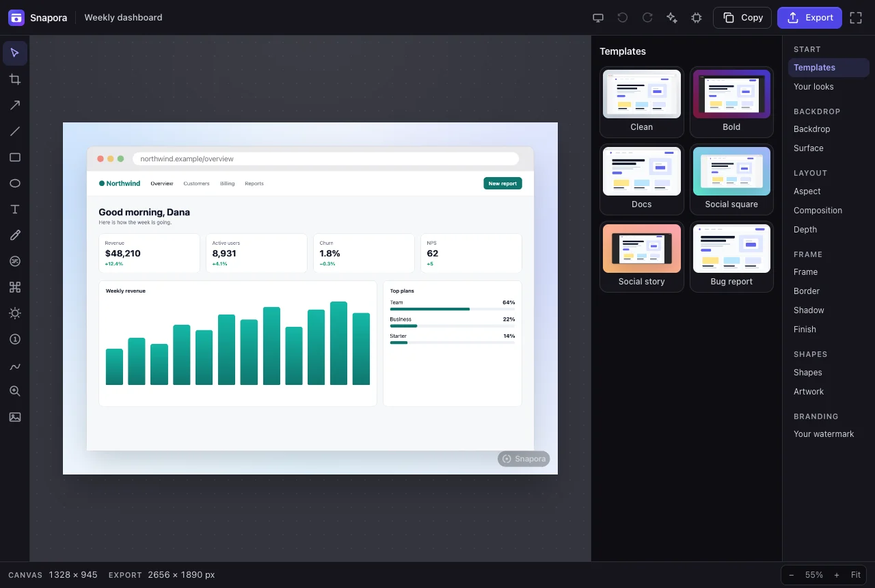Open the Shadow frame settings

[x=829, y=310]
